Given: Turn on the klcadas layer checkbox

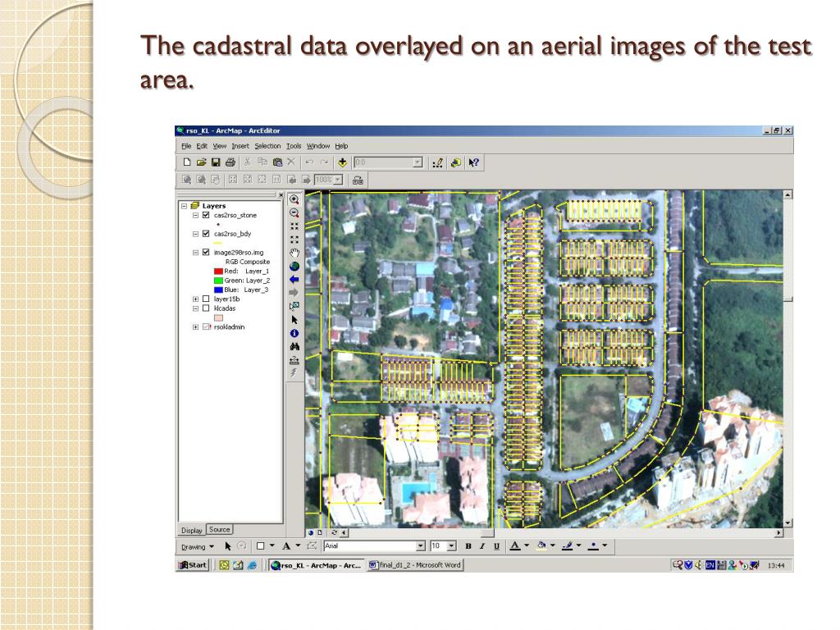Looking at the screenshot, I should point(206,308).
